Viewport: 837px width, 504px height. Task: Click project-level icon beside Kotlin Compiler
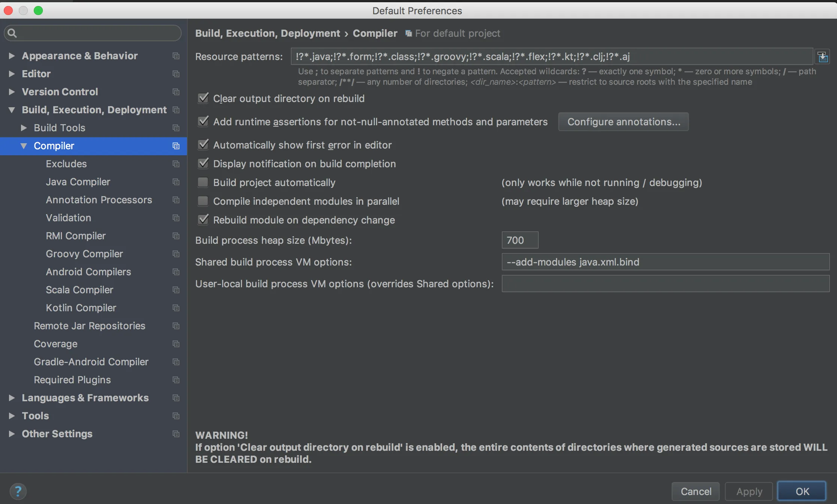coord(176,308)
